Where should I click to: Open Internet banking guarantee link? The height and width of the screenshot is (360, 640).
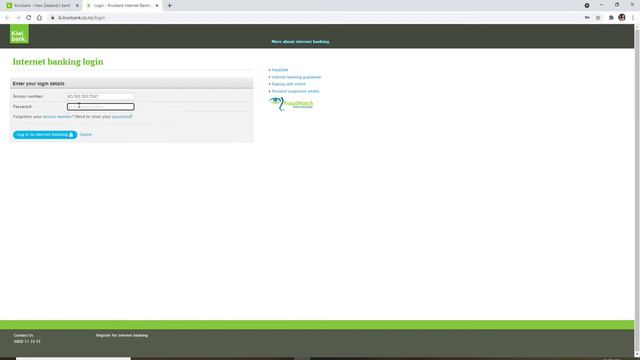(296, 77)
